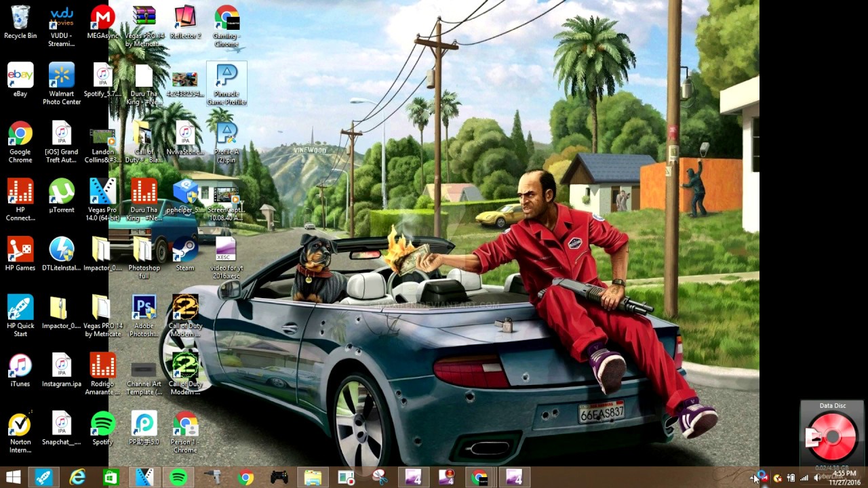Select the Profile A (2).pin file icon
The height and width of the screenshot is (488, 868).
pos(226,143)
